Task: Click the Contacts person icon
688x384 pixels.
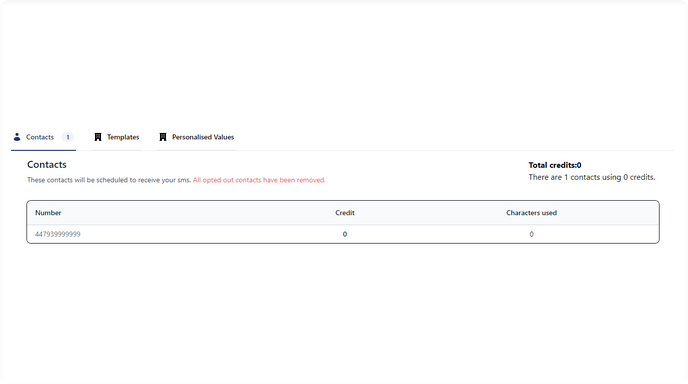Action: [17, 137]
